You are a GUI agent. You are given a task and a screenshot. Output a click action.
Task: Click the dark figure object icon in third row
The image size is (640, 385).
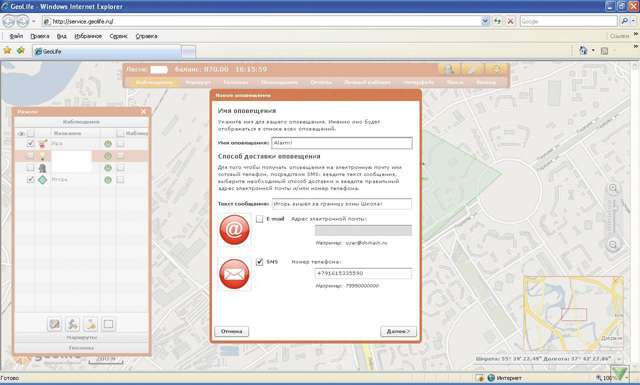[42, 168]
